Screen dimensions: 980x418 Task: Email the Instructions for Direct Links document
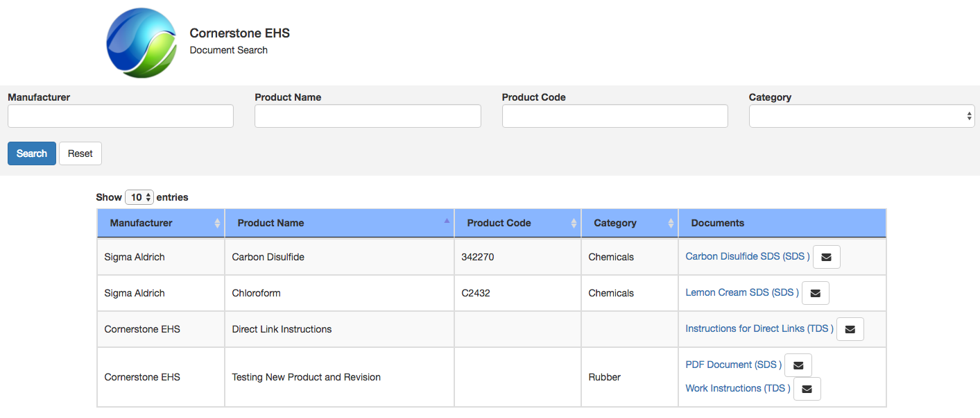(x=850, y=329)
